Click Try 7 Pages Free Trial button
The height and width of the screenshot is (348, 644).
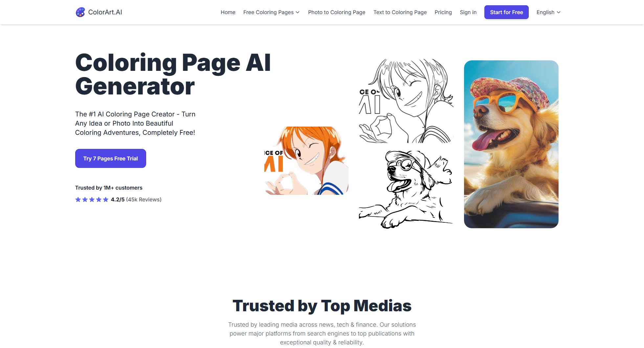tap(111, 158)
